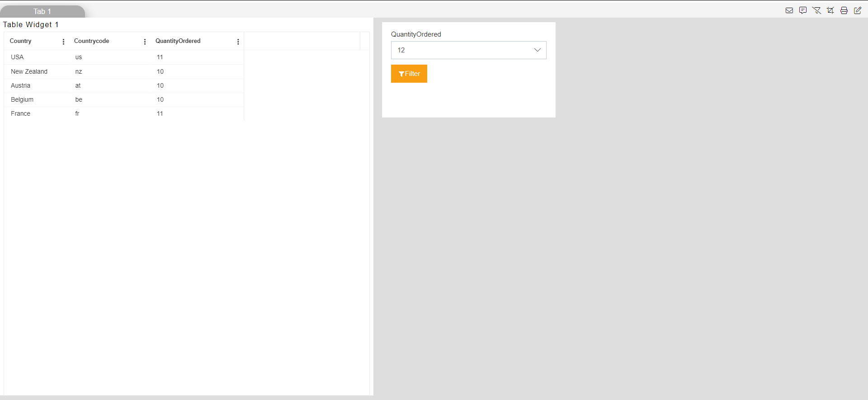Select the New Zealand cell
Image resolution: width=868 pixels, height=400 pixels.
(x=29, y=71)
